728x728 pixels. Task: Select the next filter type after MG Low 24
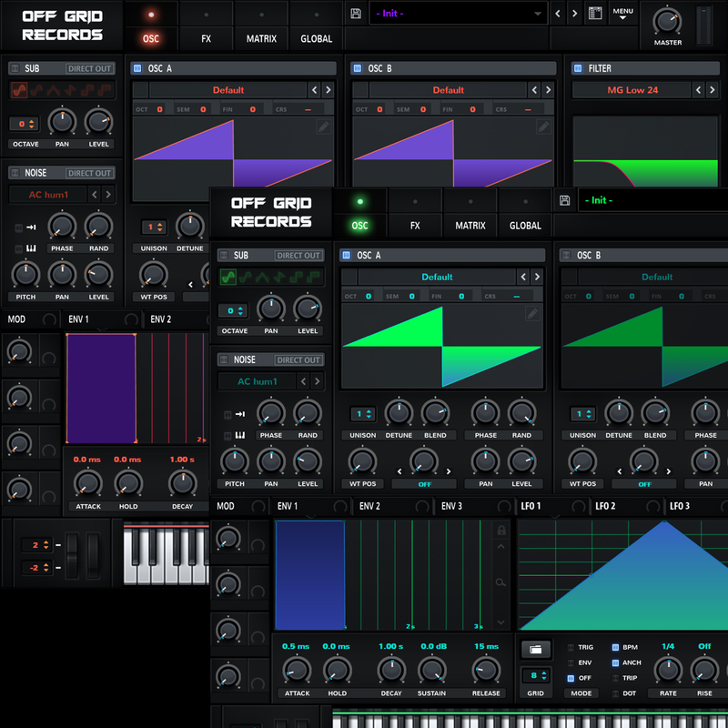(713, 89)
